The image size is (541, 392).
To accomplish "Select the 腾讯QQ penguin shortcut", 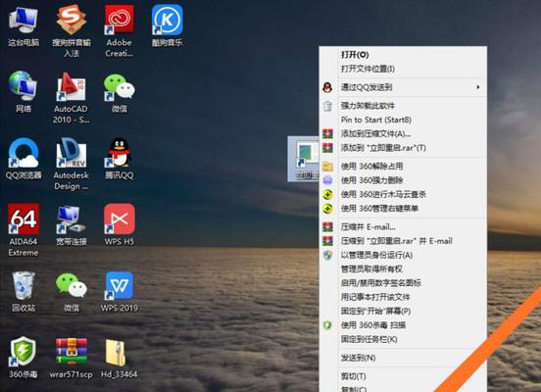I will [119, 159].
